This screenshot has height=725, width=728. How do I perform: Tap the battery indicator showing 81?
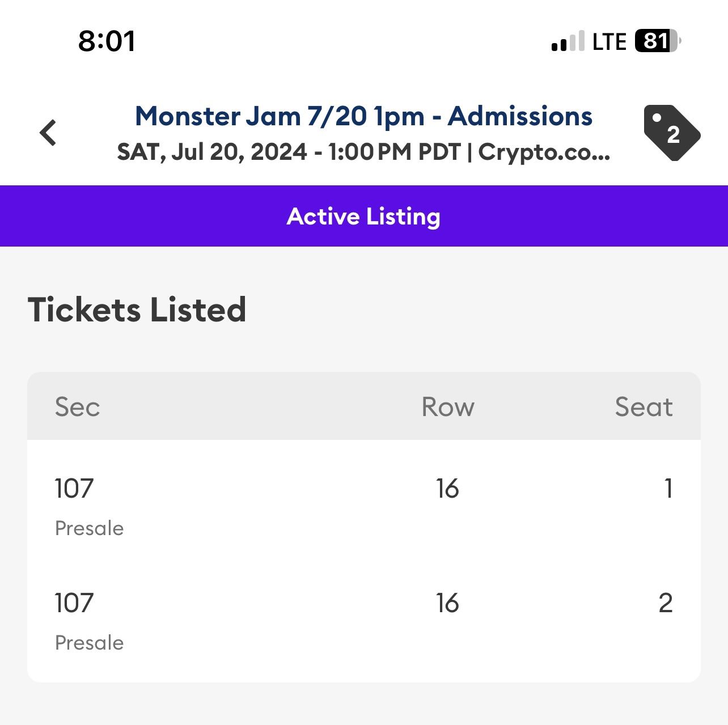[x=655, y=41]
